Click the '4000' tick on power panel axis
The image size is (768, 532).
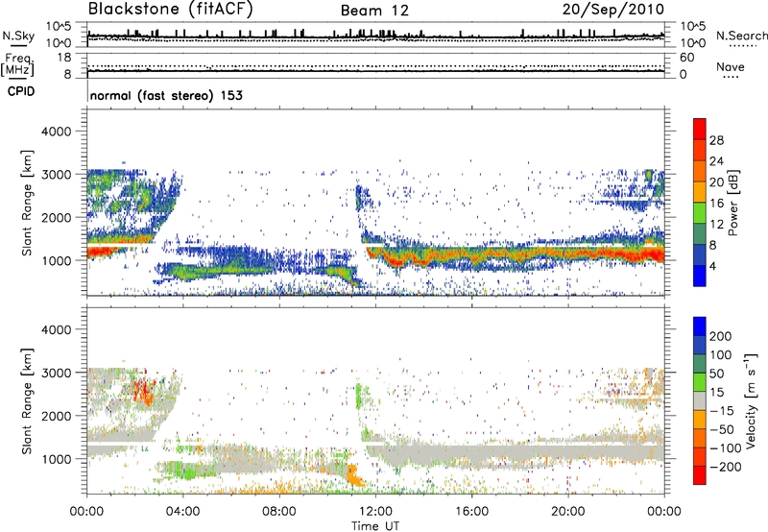tap(56, 132)
